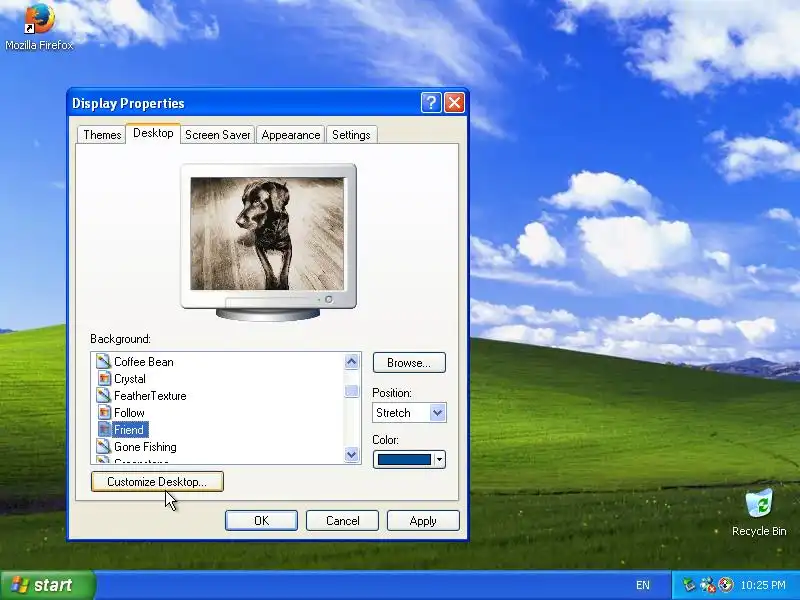Switch to the Themes tab
Image resolution: width=800 pixels, height=600 pixels.
(102, 135)
